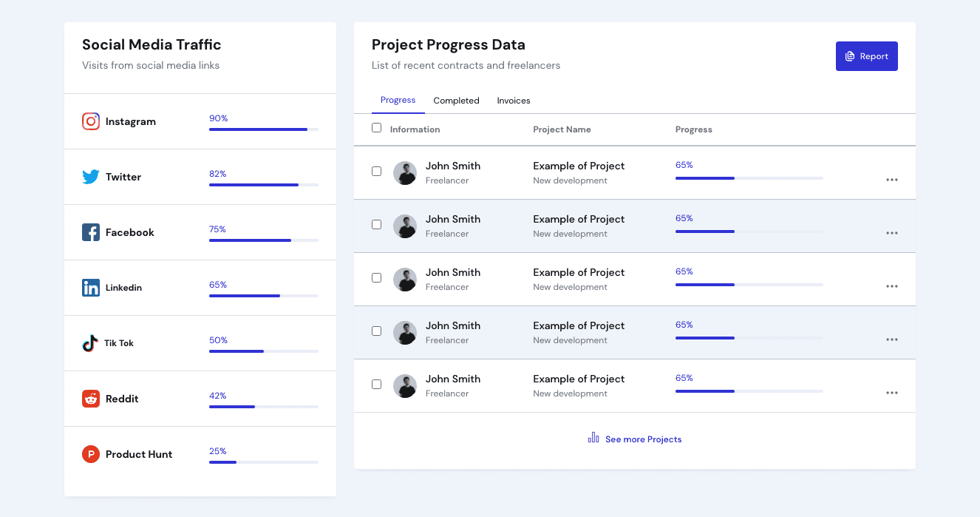This screenshot has width=980, height=517.
Task: Click the Instagram 90% progress bar
Action: 263,129
